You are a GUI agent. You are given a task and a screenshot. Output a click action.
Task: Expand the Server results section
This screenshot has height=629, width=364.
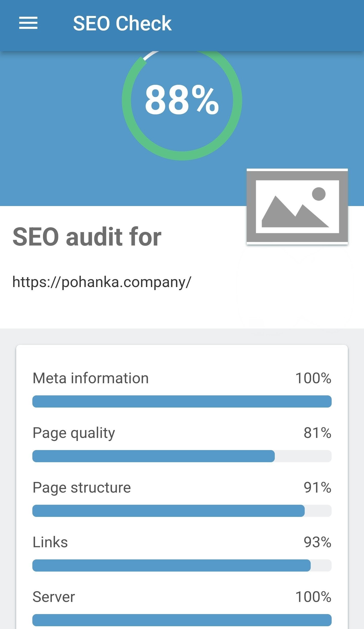pyautogui.click(x=54, y=597)
